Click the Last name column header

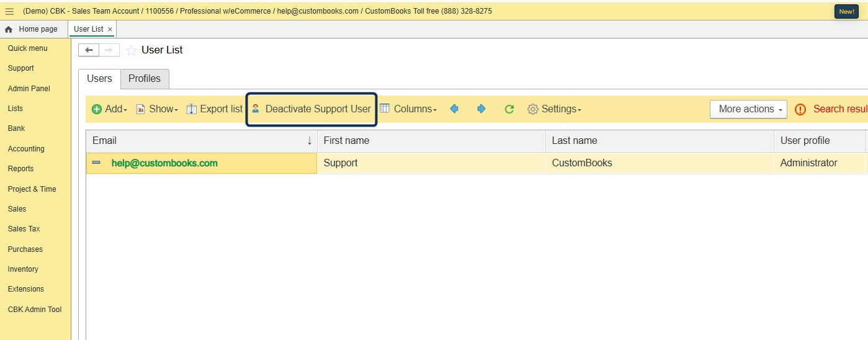[660, 141]
